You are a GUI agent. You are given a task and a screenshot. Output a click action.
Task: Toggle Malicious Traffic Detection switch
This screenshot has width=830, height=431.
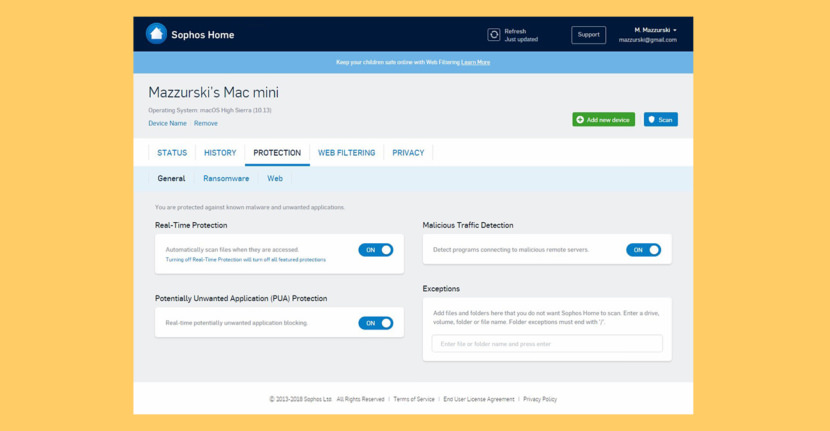(644, 250)
